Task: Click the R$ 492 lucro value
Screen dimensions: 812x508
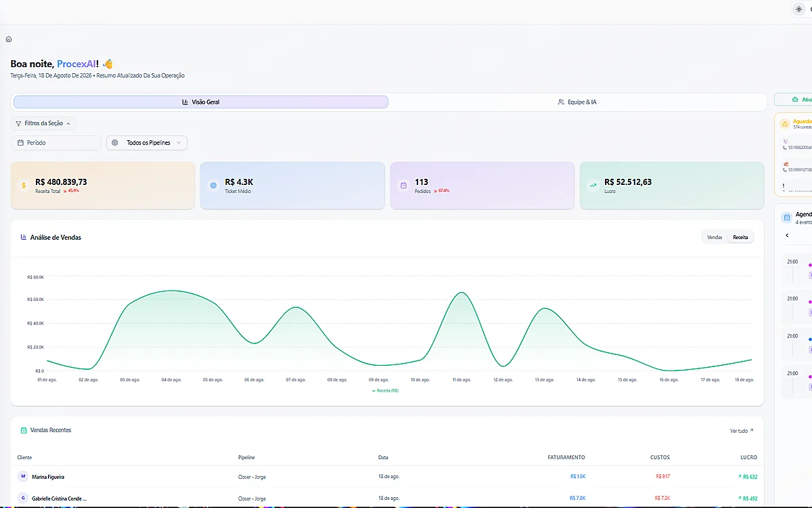Action: tap(747, 499)
